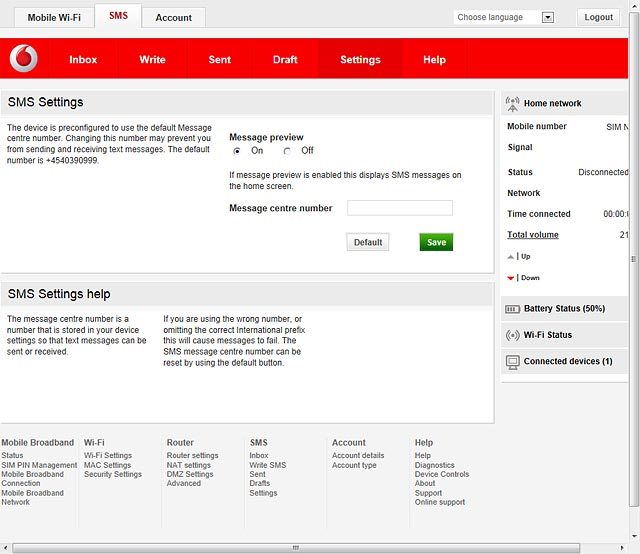Viewport: 640px width, 554px height.
Task: Select the Message preview On radio button
Action: pyautogui.click(x=237, y=151)
